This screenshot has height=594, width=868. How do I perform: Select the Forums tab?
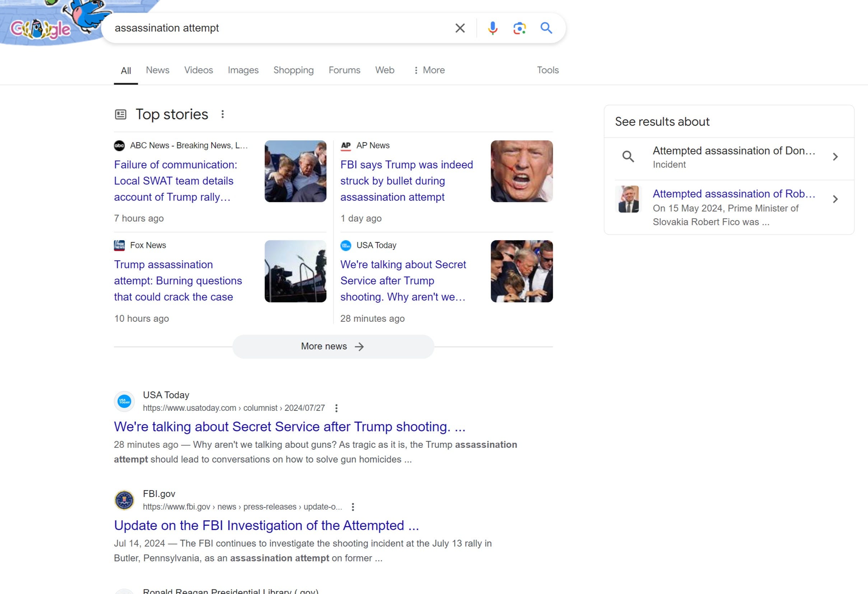[x=344, y=70]
